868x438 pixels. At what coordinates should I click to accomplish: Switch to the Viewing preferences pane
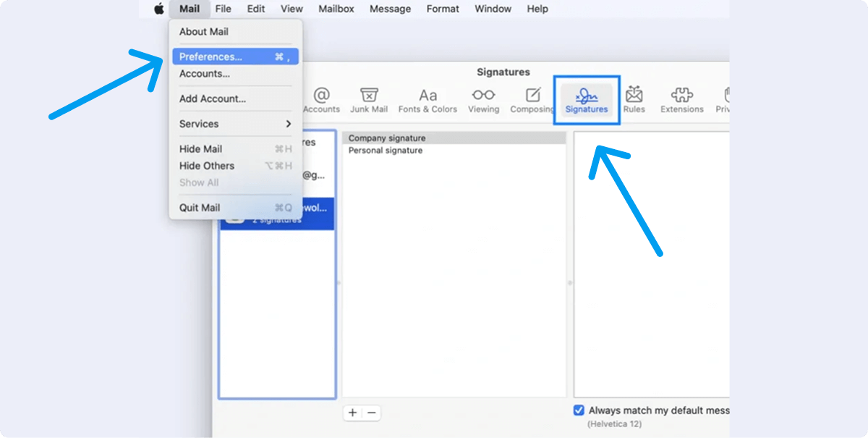(483, 98)
